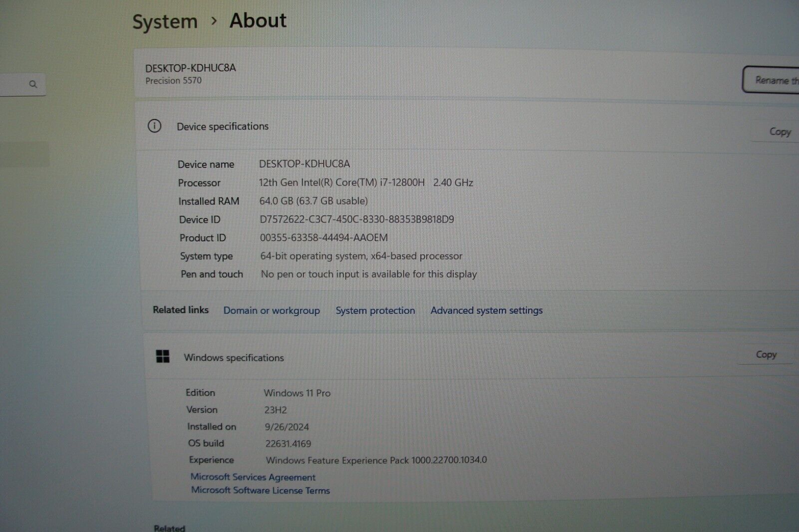The image size is (799, 532).
Task: Click the Device ID label
Action: (199, 220)
